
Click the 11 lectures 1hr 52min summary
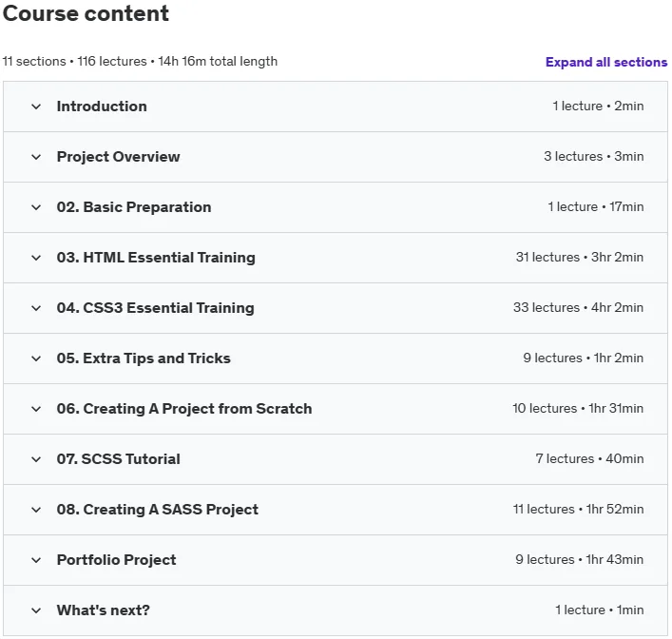[578, 510]
